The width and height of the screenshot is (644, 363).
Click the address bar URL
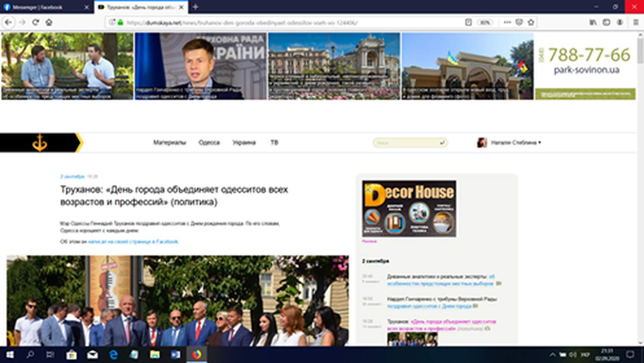point(241,22)
